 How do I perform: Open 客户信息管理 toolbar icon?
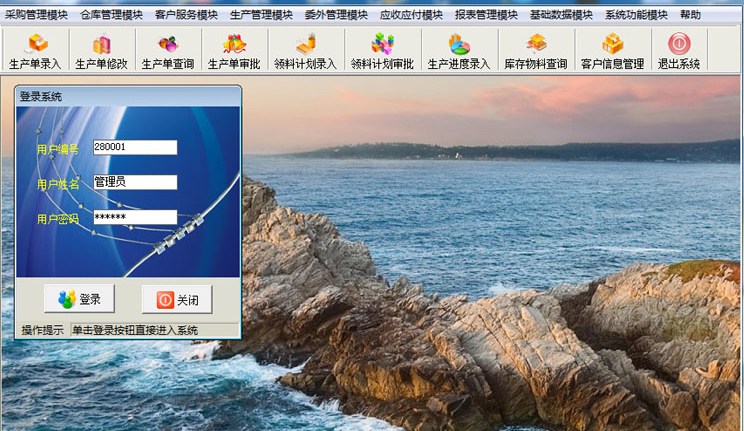613,50
